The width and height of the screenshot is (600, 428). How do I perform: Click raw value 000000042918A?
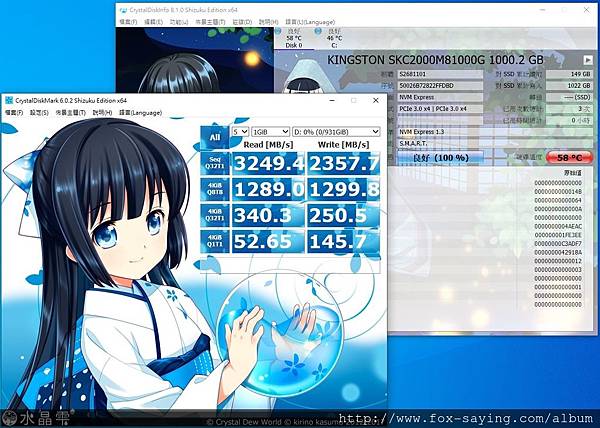[x=558, y=252]
